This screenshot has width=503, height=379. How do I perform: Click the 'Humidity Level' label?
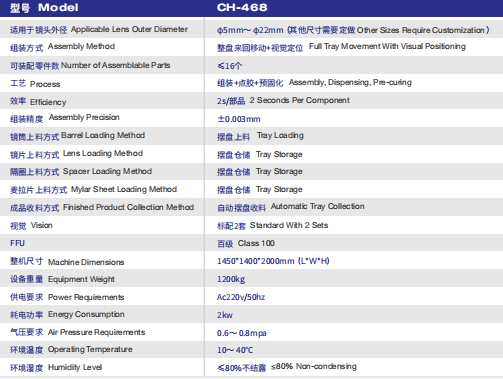pos(75,367)
